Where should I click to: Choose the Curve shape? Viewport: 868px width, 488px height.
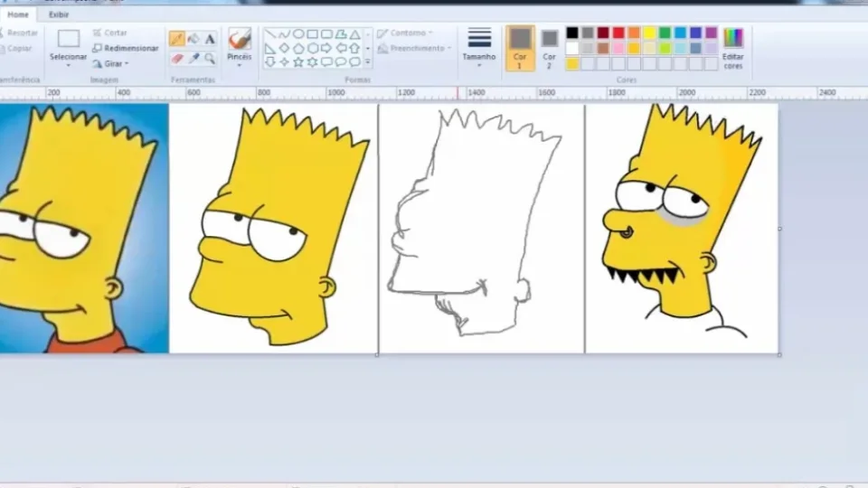(284, 34)
